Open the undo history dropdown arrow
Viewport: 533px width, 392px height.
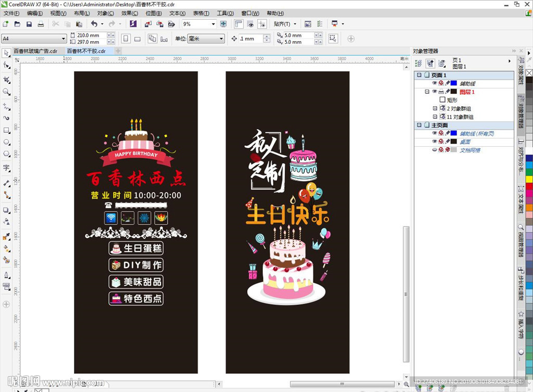pyautogui.click(x=102, y=24)
